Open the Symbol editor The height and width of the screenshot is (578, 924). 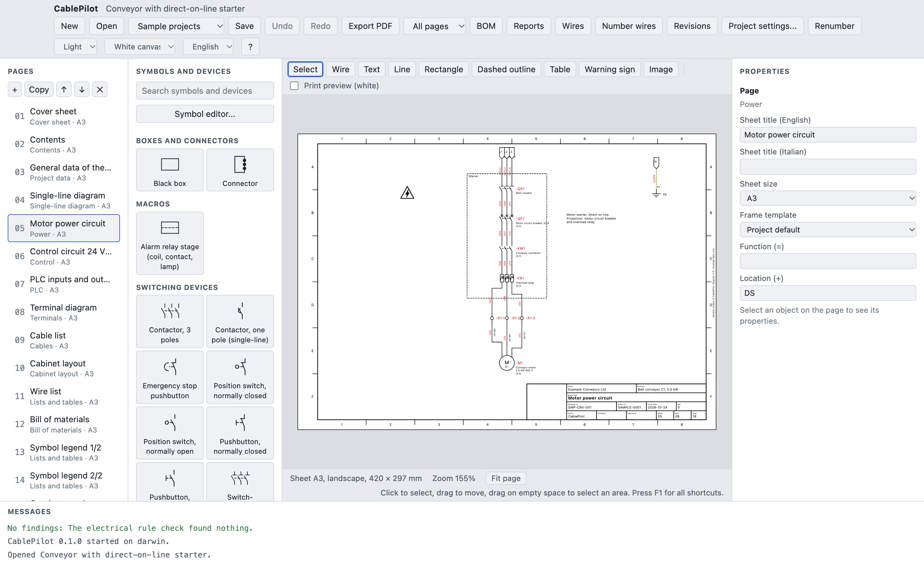[205, 114]
